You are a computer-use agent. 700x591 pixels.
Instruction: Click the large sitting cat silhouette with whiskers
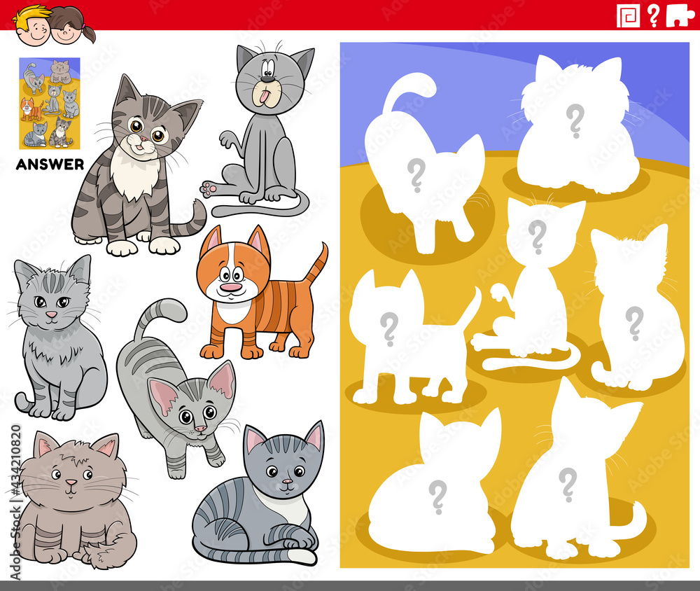coord(578,469)
